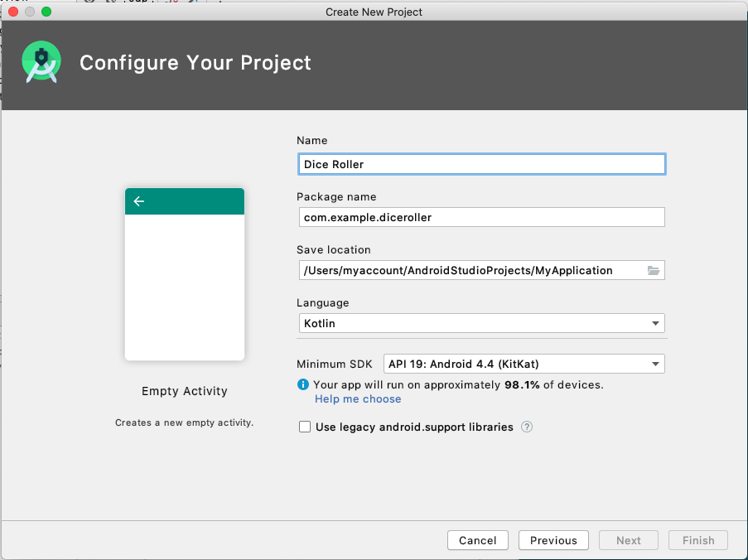The width and height of the screenshot is (748, 560).
Task: Open help tooltip for legacy support libraries
Action: click(x=526, y=427)
